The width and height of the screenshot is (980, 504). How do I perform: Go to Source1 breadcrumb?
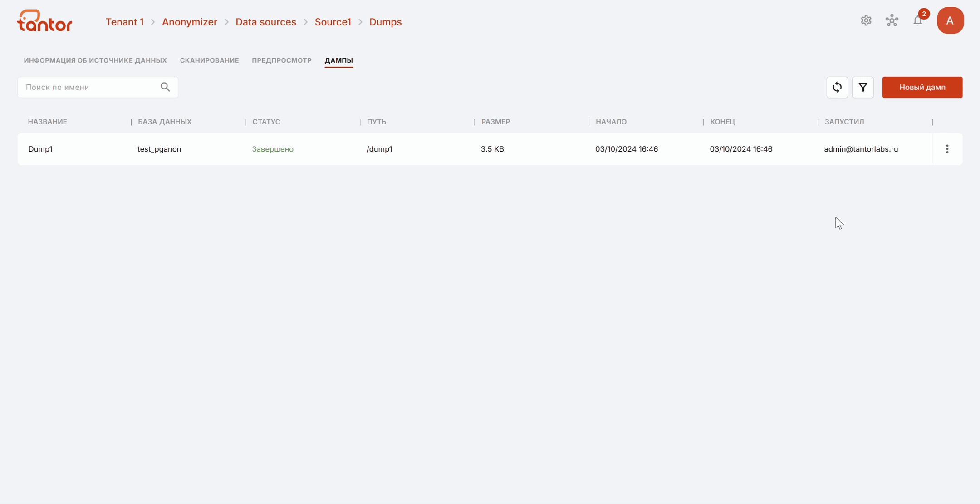click(x=333, y=22)
